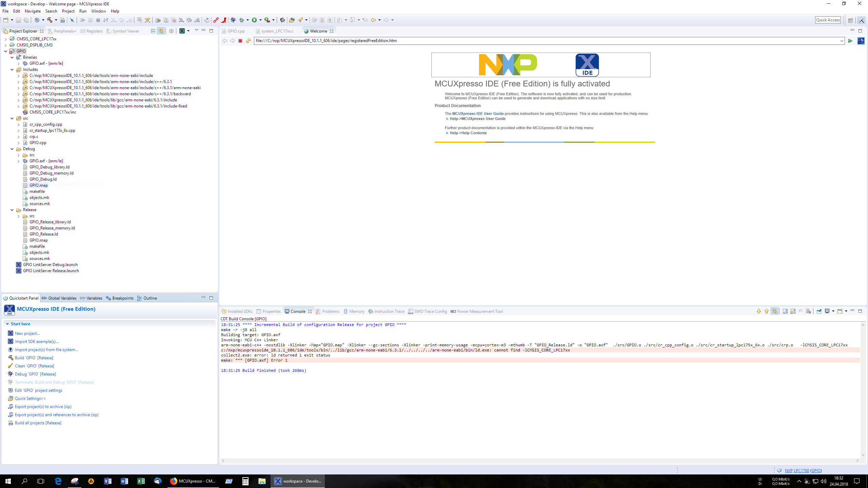Viewport: 868px width, 488px height.
Task: Toggle highlighted arrows button in Console toolbar
Action: 775,311
